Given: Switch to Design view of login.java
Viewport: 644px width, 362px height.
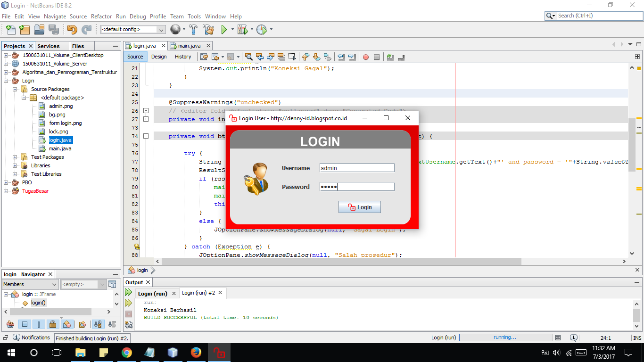Looking at the screenshot, I should tap(159, 57).
